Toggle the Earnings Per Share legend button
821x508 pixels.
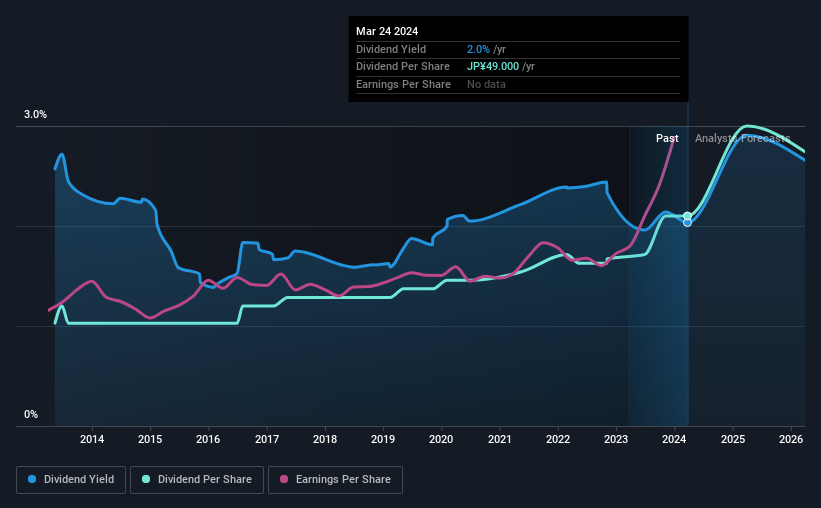[x=335, y=480]
